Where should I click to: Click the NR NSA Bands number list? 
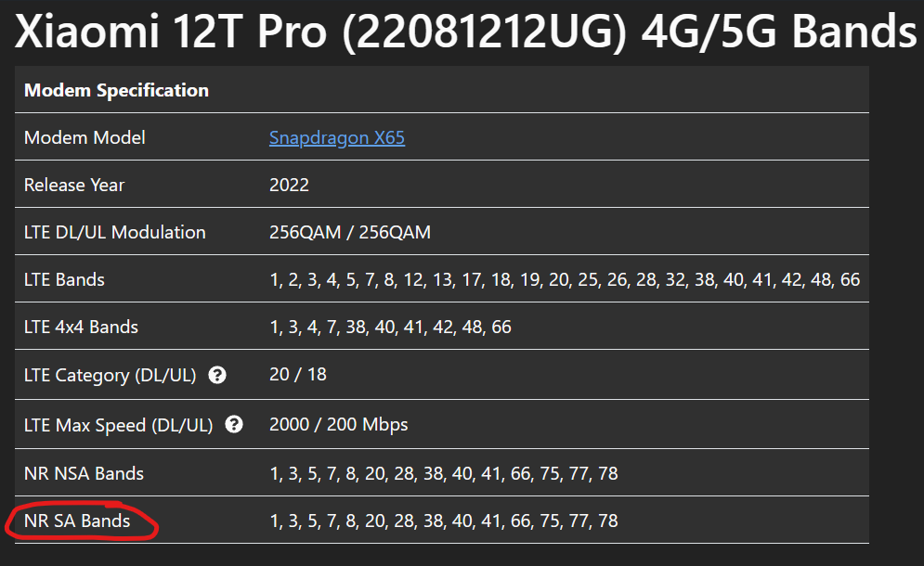(444, 473)
